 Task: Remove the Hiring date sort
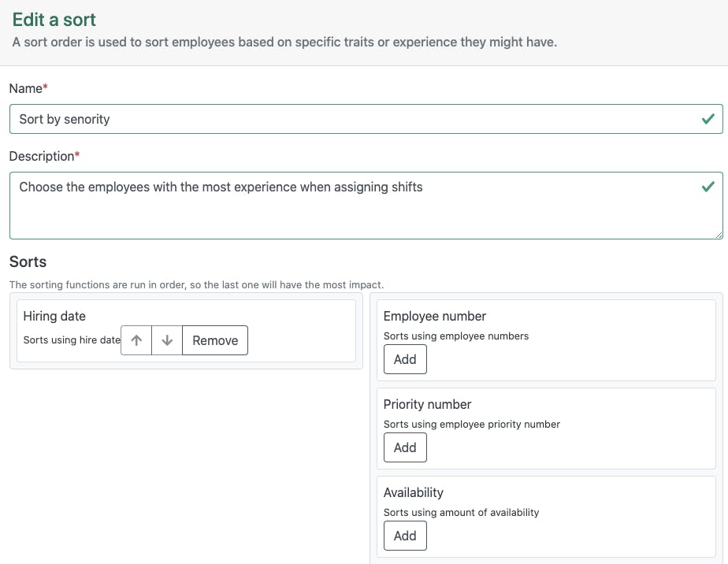[x=215, y=340]
